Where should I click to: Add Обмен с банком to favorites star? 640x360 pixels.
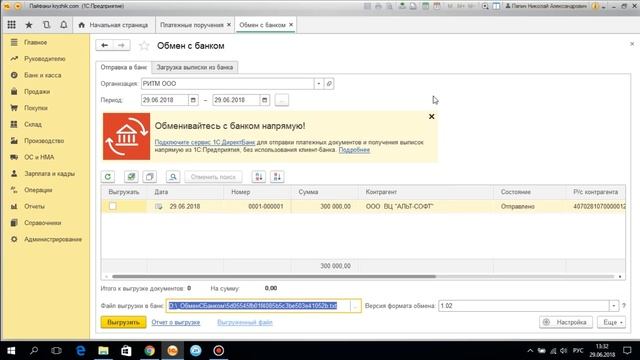(x=144, y=46)
